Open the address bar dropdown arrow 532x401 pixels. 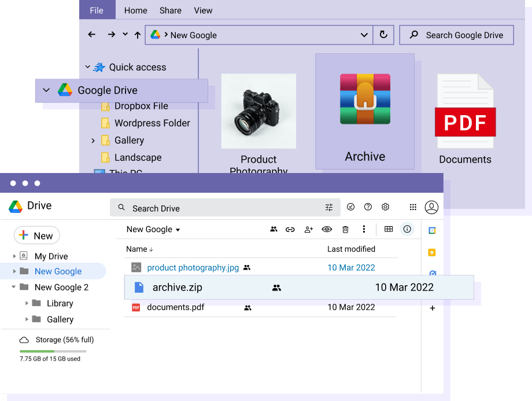[x=364, y=35]
